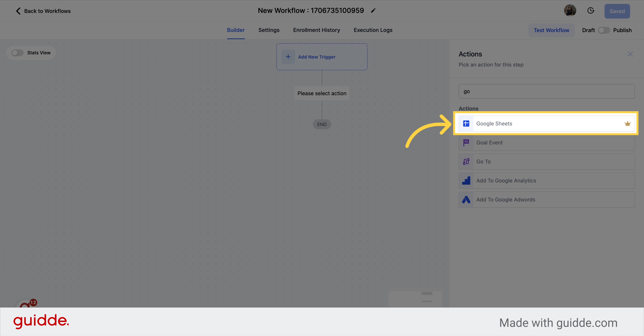Viewport: 644px width, 336px height.
Task: Open the user avatar profile
Action: 570,10
